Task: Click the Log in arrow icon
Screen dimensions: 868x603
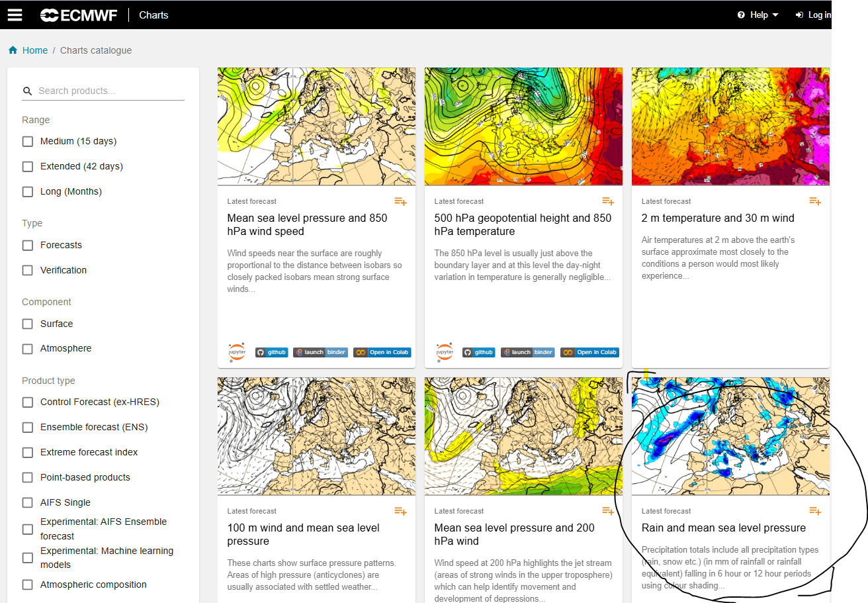Action: [799, 15]
